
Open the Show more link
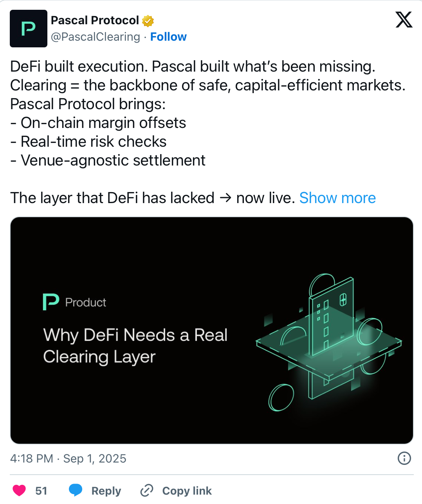(x=337, y=198)
